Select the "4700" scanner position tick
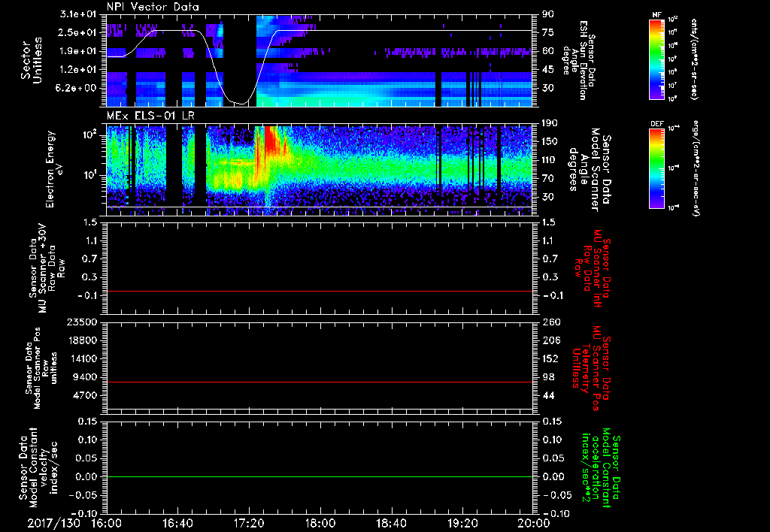 86,395
